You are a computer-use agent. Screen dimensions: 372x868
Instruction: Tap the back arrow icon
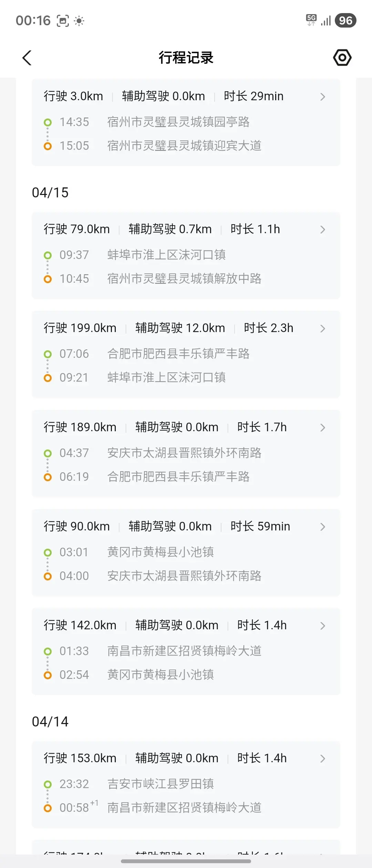(27, 58)
